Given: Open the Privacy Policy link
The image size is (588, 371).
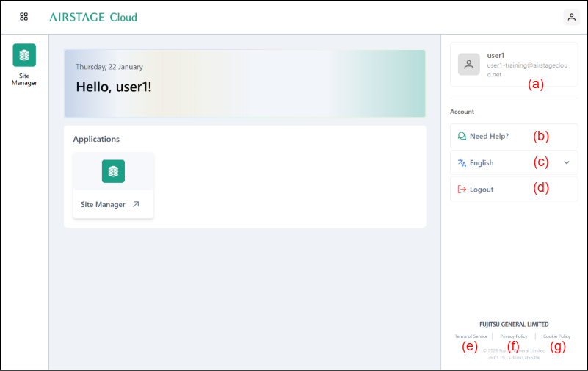Looking at the screenshot, I should 514,336.
